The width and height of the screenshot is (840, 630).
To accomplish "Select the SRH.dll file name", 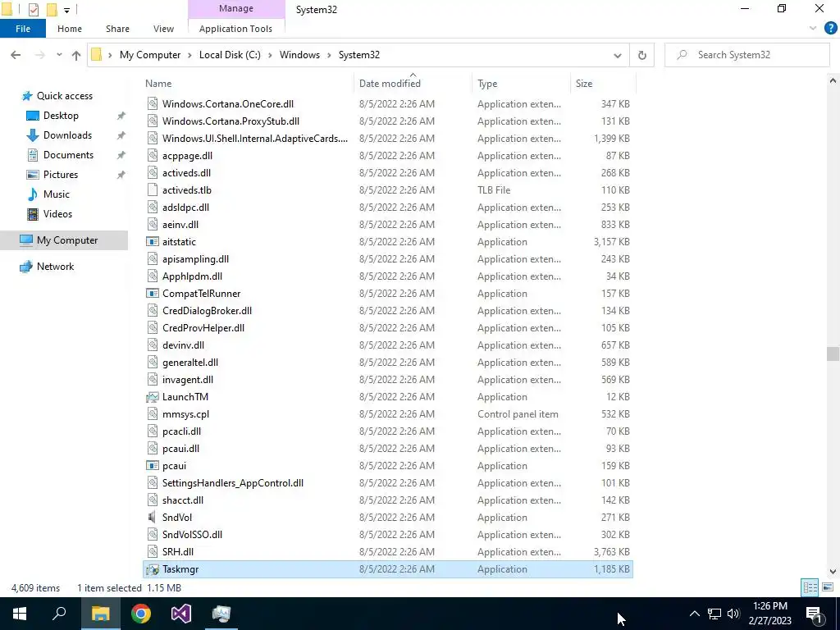I will click(178, 552).
